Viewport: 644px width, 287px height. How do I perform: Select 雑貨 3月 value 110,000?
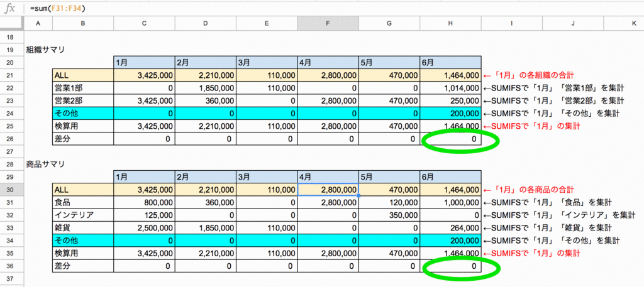pos(267,228)
